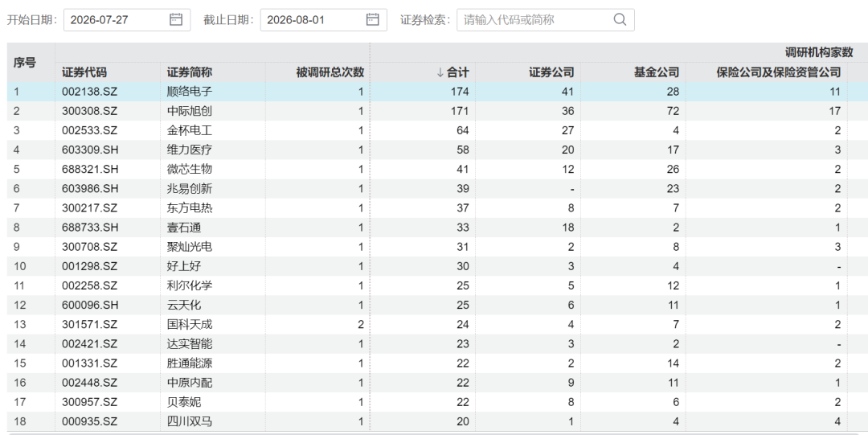
Task: Open the start date calendar picker icon
Action: tap(175, 19)
